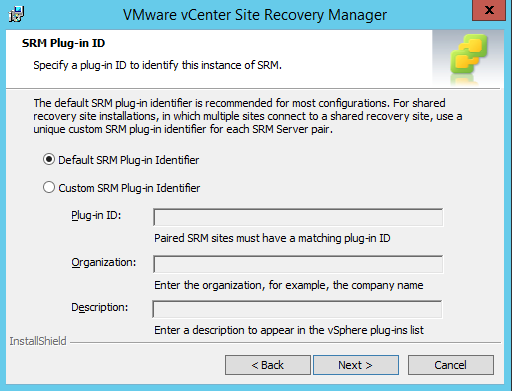
Task: Close the Site Recovery Manager installer window
Action: 489,10
